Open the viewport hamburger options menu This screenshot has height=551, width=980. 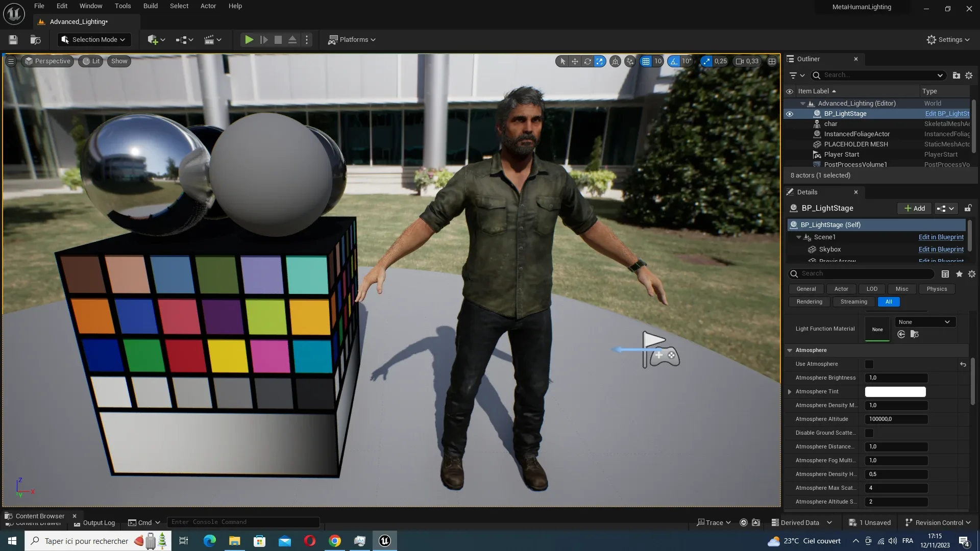[11, 61]
